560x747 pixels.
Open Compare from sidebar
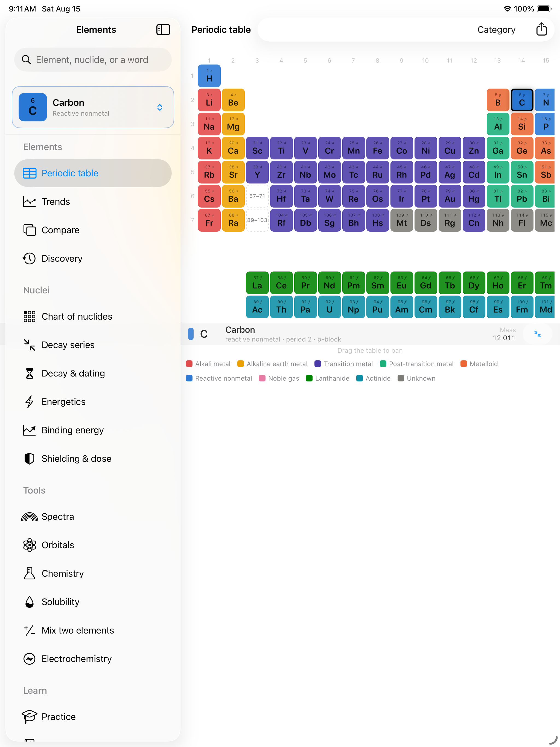(x=93, y=230)
